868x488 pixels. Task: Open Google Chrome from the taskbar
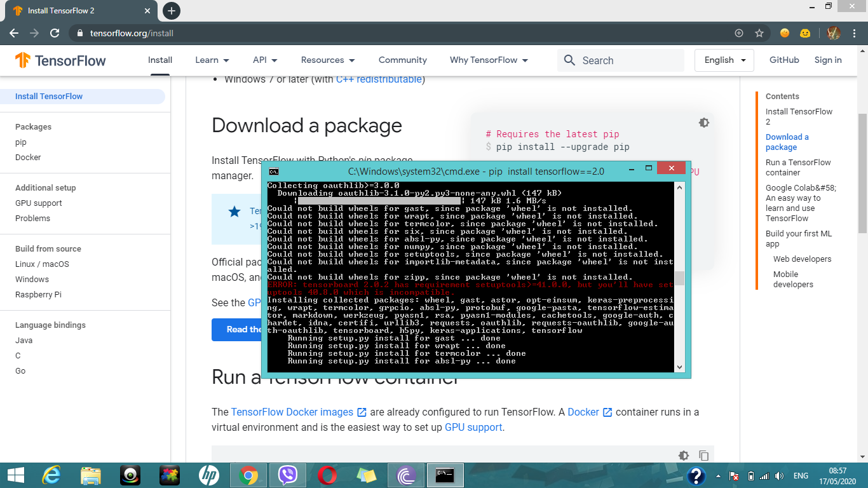(248, 475)
